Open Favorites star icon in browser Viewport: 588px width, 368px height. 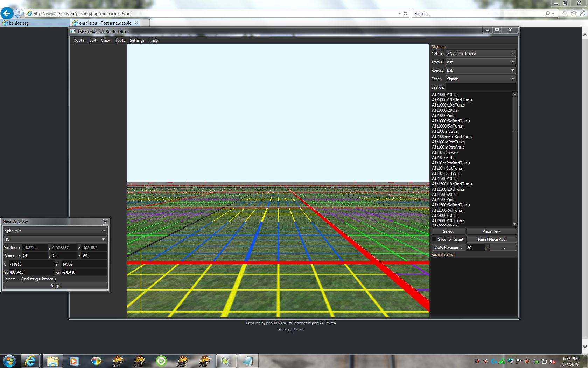[x=574, y=13]
